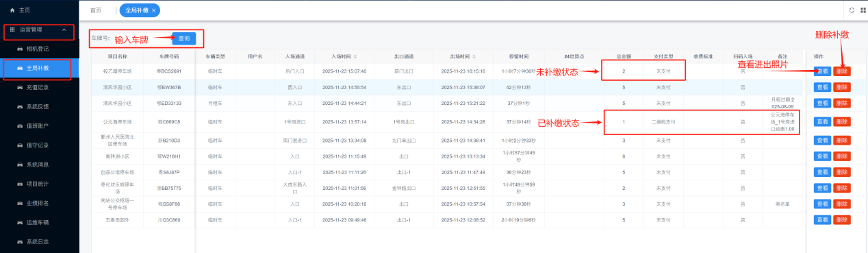Click 删除 for plate 浙BB75775

tap(842, 187)
